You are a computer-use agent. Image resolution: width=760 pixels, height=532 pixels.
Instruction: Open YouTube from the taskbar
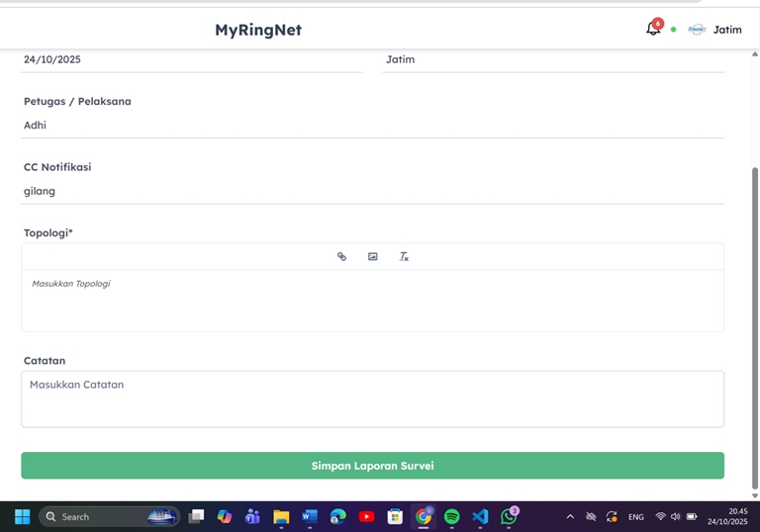click(366, 516)
